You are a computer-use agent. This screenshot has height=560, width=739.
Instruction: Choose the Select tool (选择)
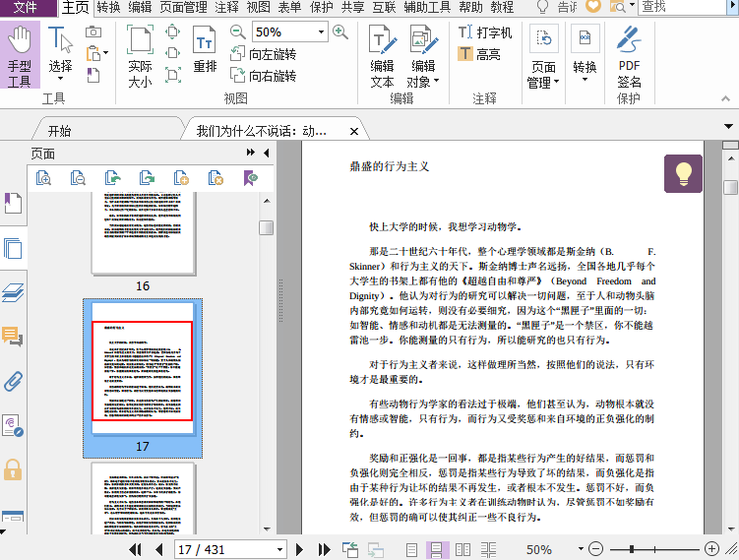pos(60,53)
